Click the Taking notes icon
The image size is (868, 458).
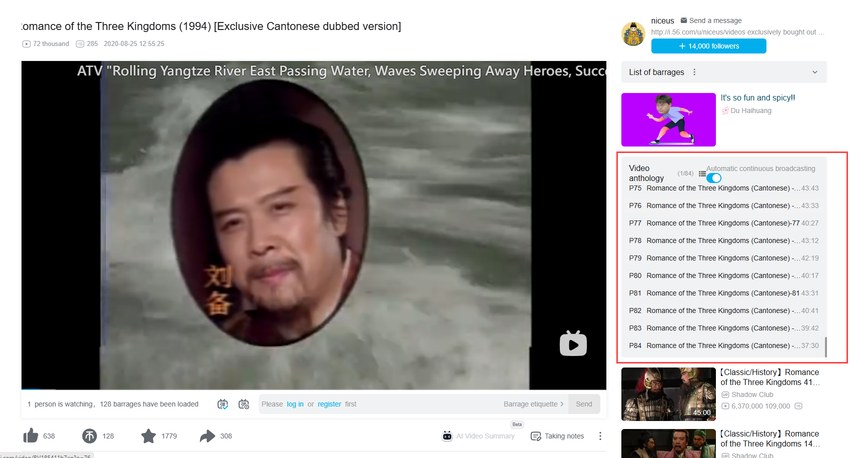click(536, 436)
